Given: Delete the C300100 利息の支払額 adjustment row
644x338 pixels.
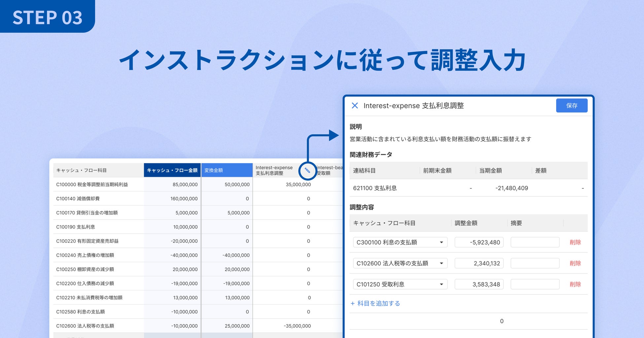Looking at the screenshot, I should (x=575, y=242).
